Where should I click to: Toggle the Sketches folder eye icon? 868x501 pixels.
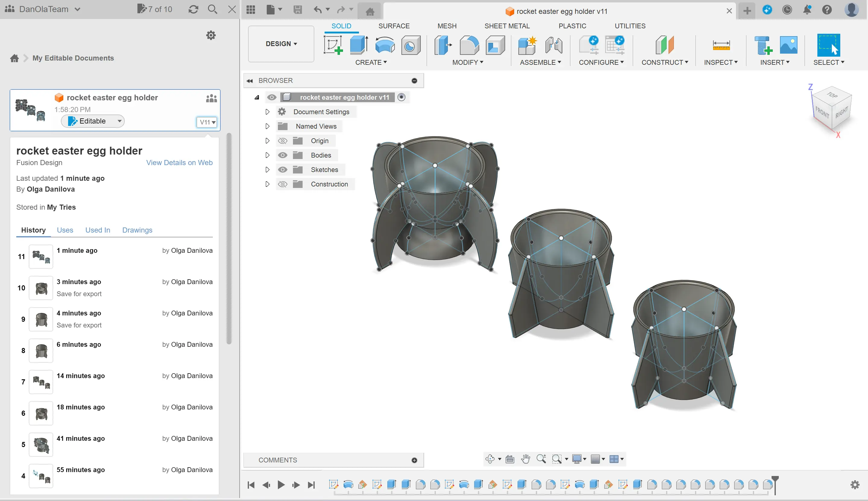[x=283, y=170]
